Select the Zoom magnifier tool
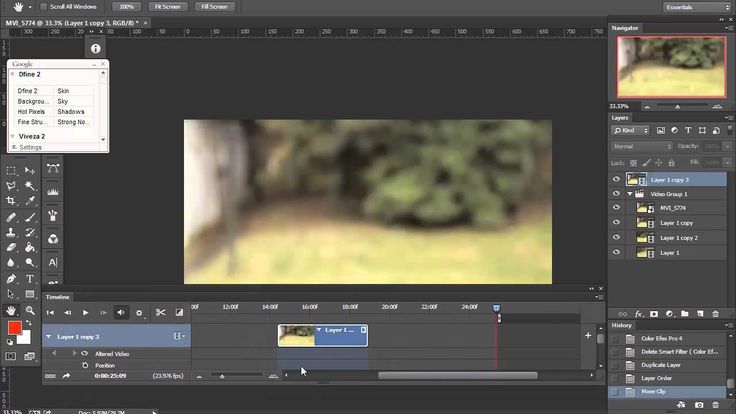 (30, 311)
